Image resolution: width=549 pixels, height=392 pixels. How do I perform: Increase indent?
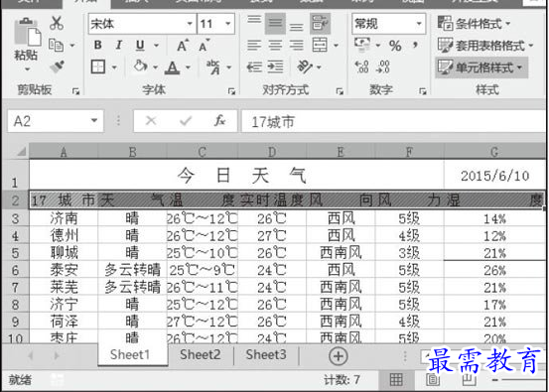pyautogui.click(x=276, y=66)
